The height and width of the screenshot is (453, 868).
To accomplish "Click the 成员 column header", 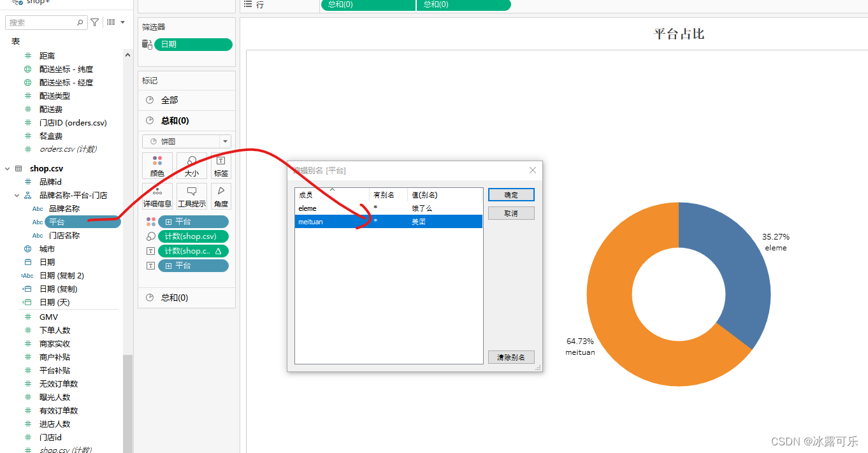I will pos(332,195).
